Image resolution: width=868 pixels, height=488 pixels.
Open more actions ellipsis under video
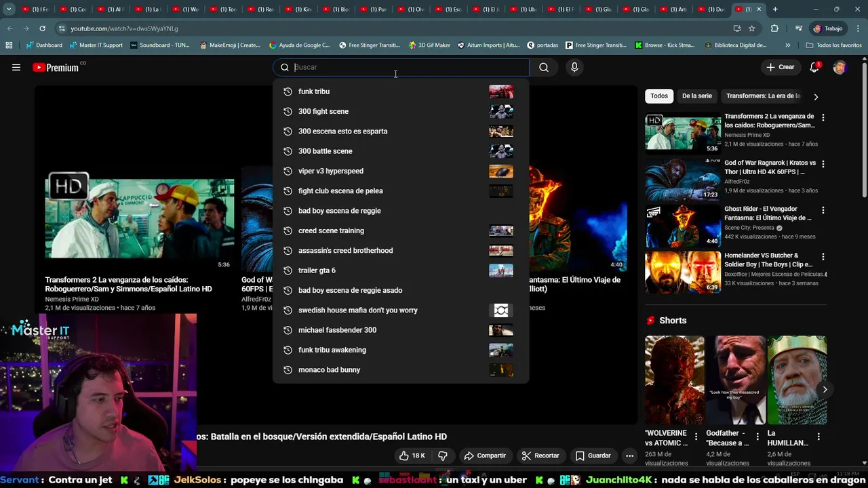click(629, 455)
